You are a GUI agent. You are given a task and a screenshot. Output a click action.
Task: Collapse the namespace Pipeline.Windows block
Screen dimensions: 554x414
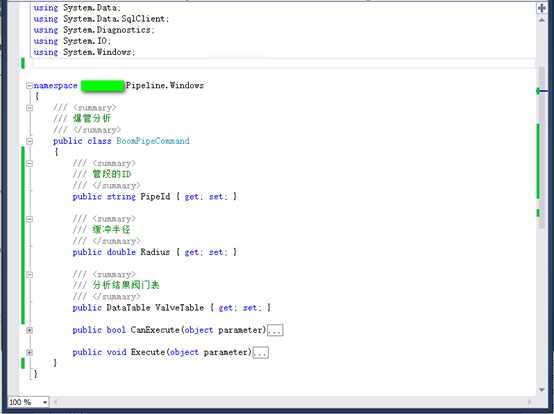[x=29, y=85]
